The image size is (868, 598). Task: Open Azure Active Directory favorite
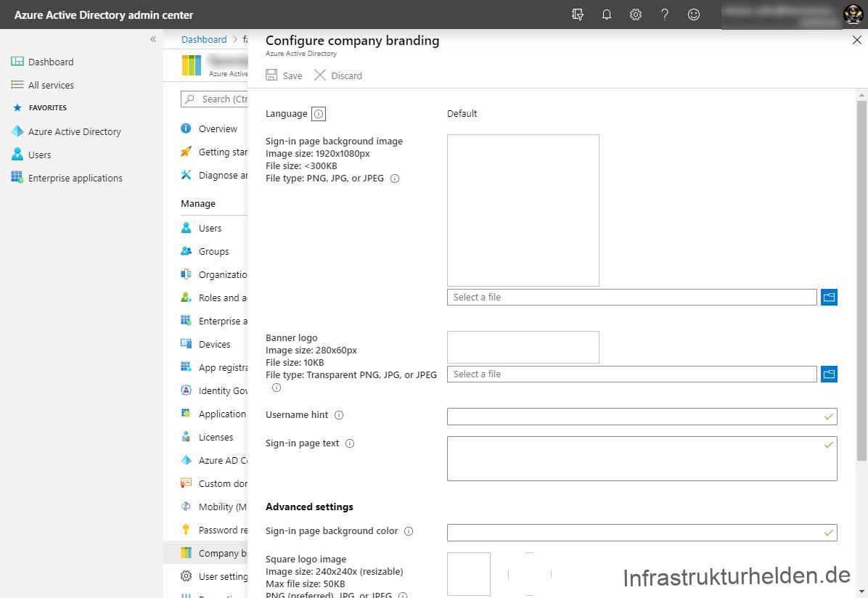(74, 131)
